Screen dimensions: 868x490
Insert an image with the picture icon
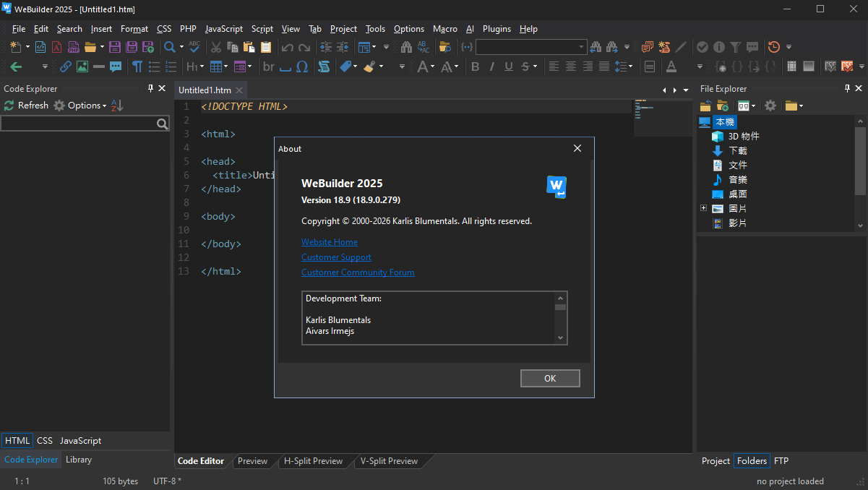click(82, 66)
